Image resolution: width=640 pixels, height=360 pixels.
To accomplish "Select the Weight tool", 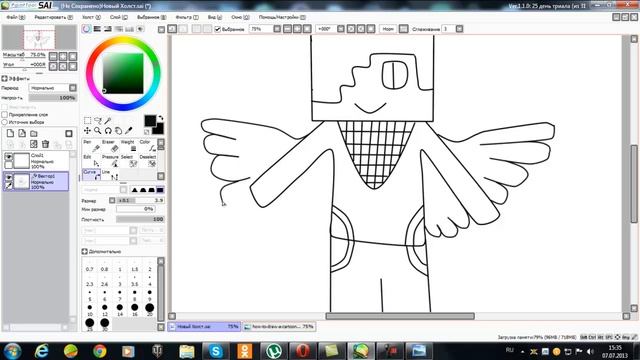I will click(x=128, y=146).
